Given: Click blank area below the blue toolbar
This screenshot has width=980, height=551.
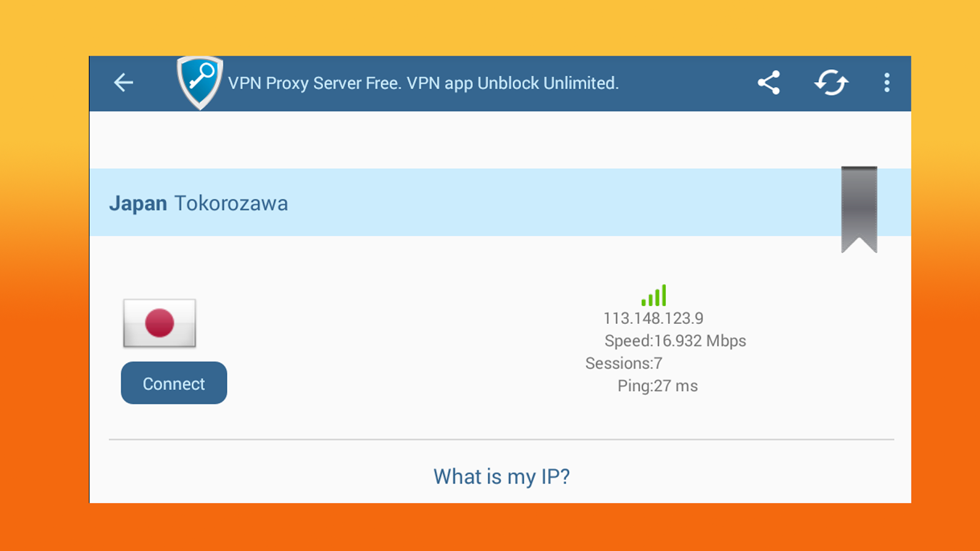Looking at the screenshot, I should (x=500, y=140).
